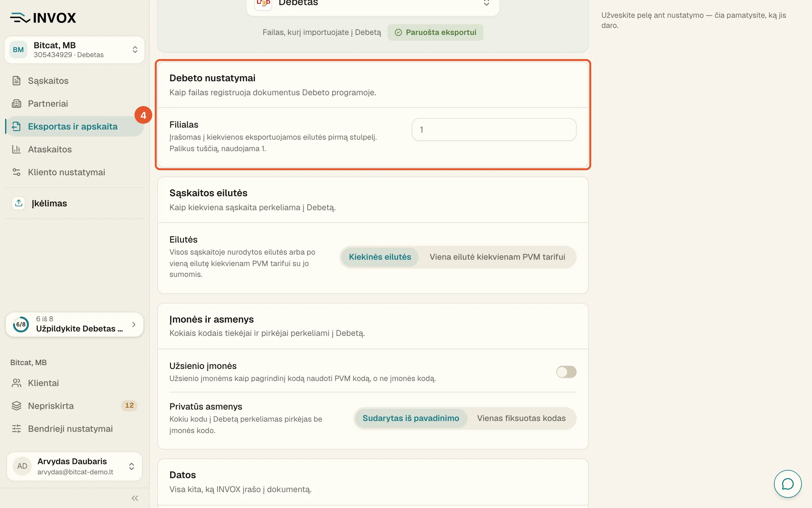Click the Ataskaitos chart icon
The image size is (812, 508).
[16, 149]
